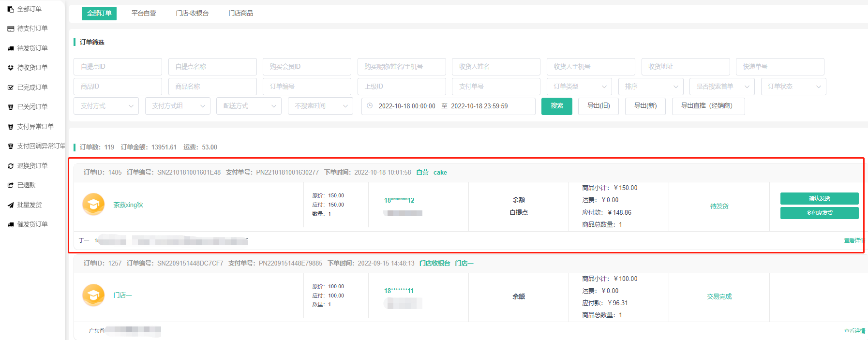The height and width of the screenshot is (340, 868).
Task: Switch to the 平台自营 tab
Action: tap(144, 13)
